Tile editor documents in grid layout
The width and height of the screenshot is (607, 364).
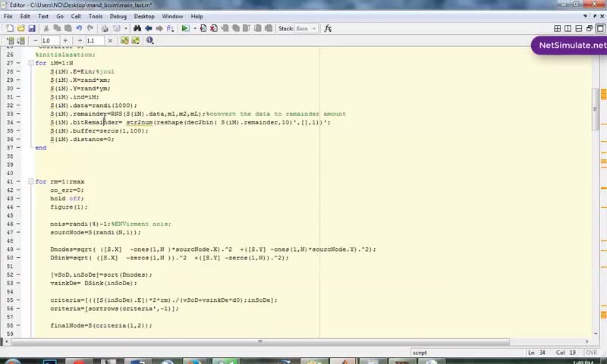[558, 28]
